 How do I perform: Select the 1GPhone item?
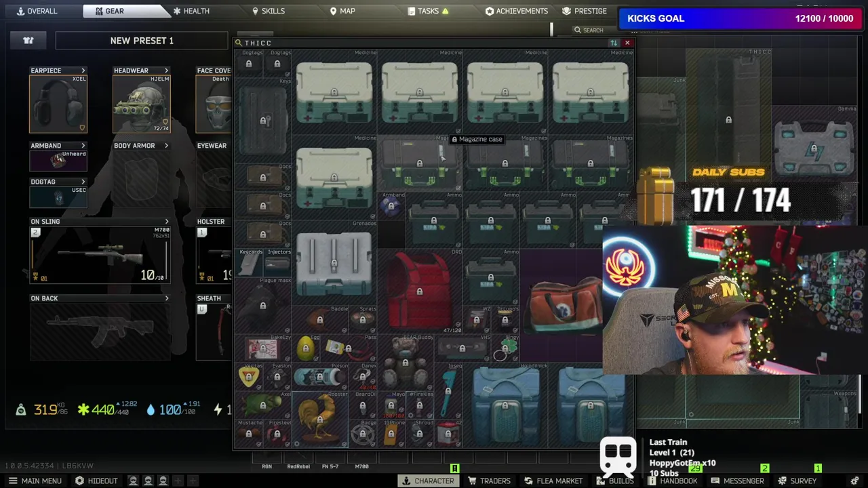(x=391, y=434)
